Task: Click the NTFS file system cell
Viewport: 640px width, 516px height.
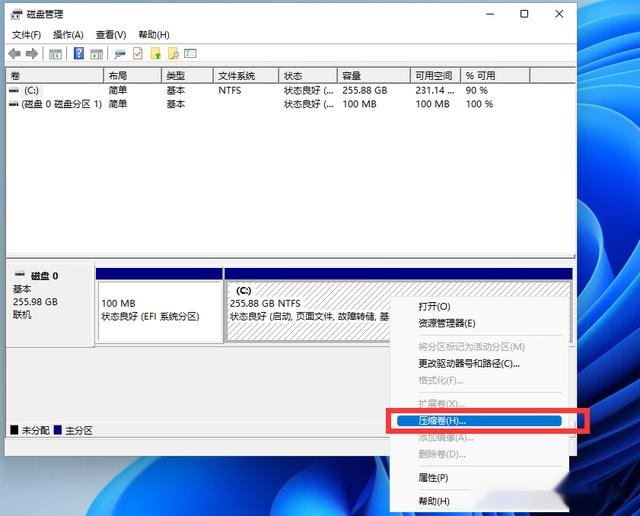Action: pyautogui.click(x=230, y=90)
